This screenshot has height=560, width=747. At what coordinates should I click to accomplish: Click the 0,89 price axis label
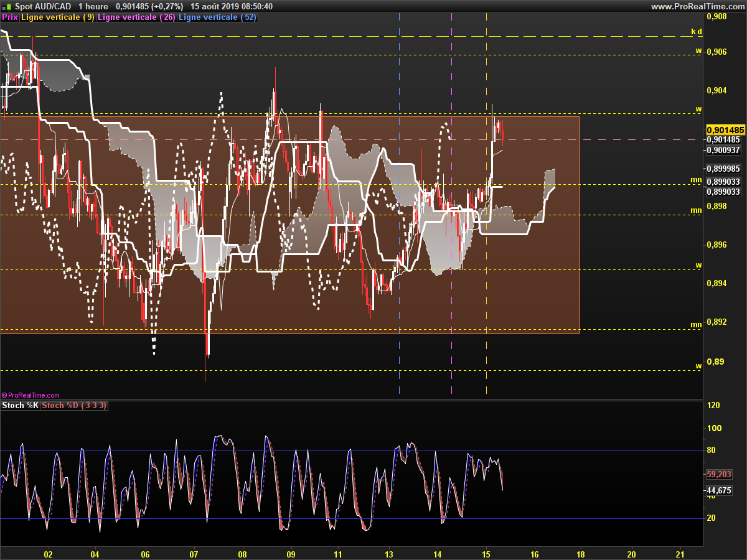(x=716, y=362)
